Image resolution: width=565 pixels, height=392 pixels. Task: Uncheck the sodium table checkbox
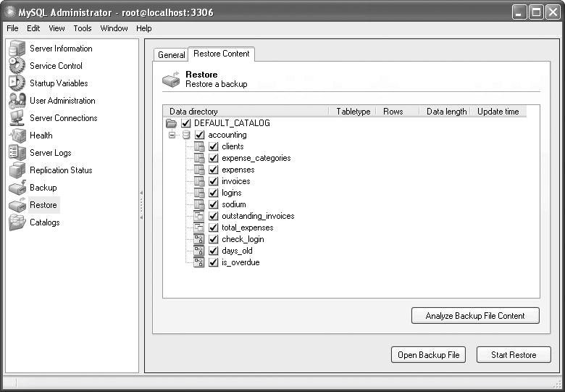[x=213, y=204]
